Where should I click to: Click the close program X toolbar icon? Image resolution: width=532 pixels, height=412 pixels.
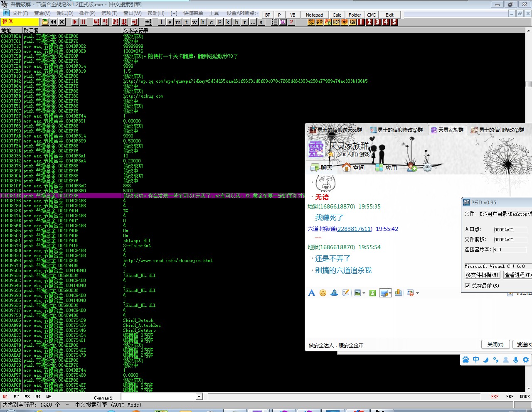pos(62,22)
